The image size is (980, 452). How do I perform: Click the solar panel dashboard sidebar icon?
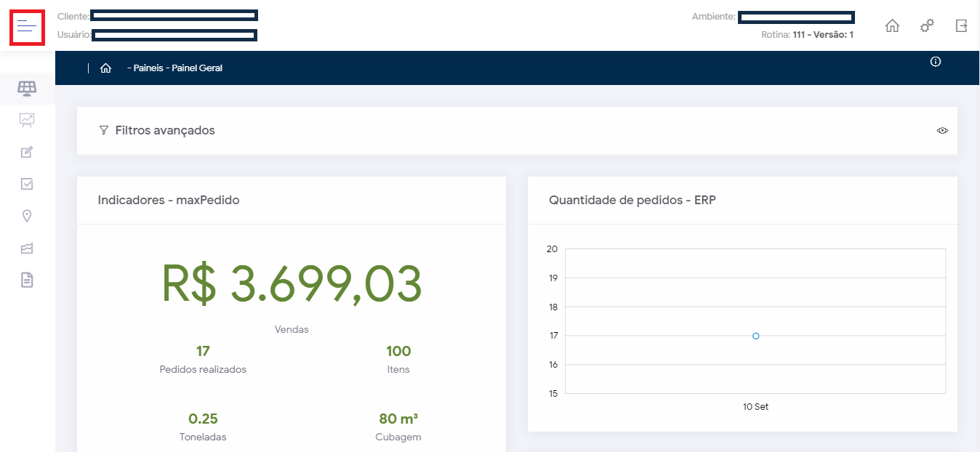point(27,89)
